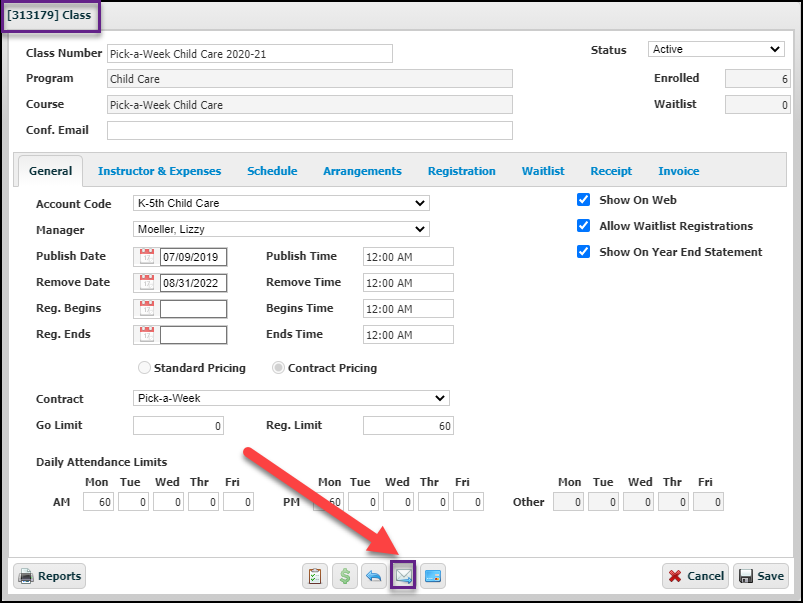Click the AM Friday attendance limit field

coord(238,502)
